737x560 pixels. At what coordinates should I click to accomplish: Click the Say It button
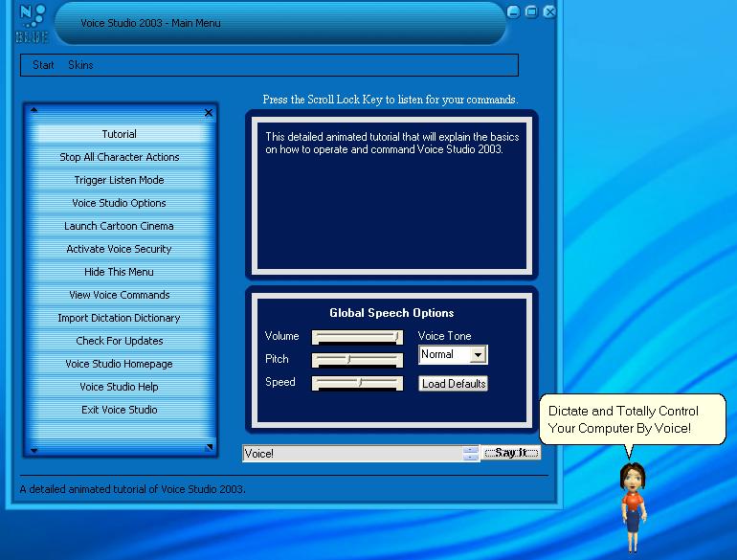(x=511, y=453)
